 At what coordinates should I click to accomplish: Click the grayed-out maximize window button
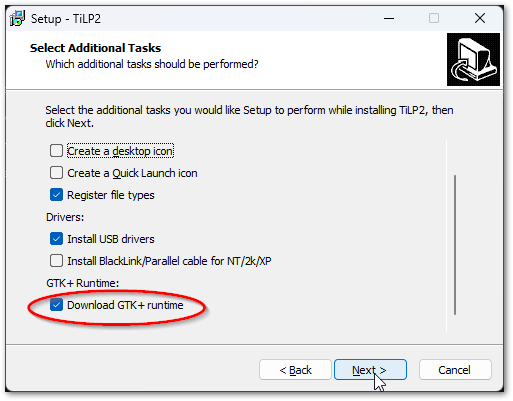[434, 18]
